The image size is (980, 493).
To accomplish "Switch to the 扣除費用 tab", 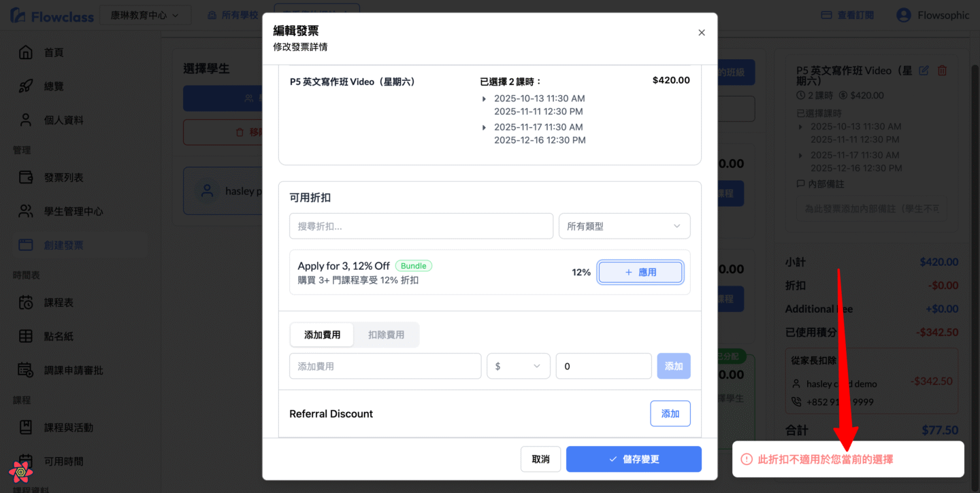I will 386,335.
